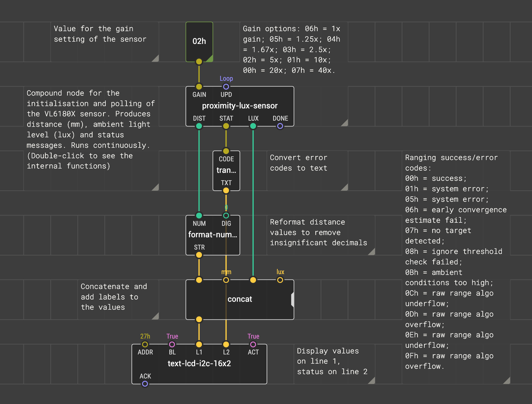The image size is (532, 404).
Task: Click the resize handle of the 'Reformat distance values' comment
Action: point(372,252)
